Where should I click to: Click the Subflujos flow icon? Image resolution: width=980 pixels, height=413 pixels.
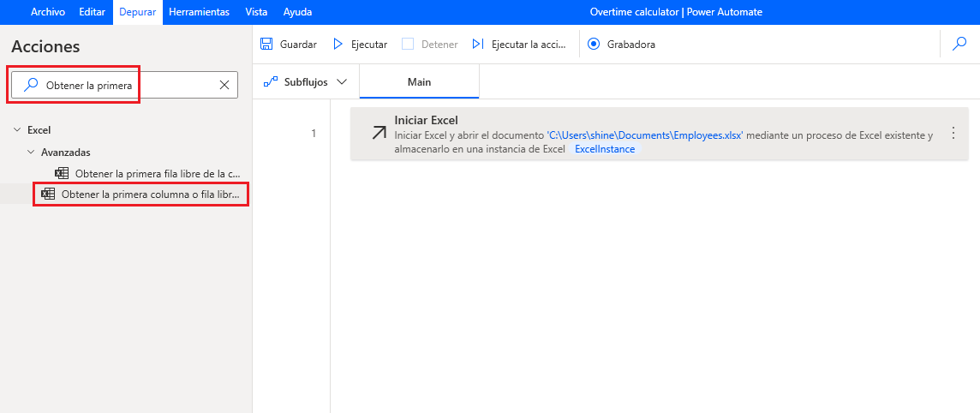click(271, 82)
